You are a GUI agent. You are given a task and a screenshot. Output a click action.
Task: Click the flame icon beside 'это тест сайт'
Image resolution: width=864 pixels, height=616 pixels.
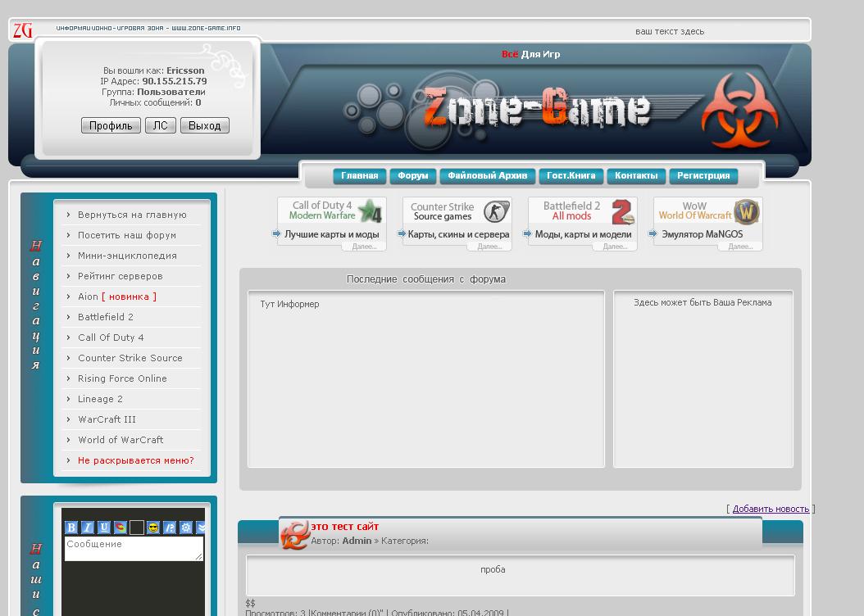click(295, 535)
